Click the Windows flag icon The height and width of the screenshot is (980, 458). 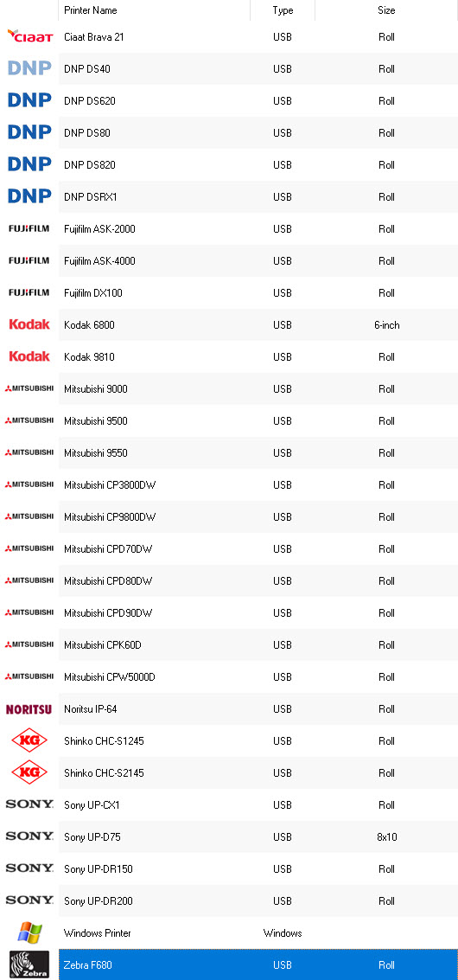pyautogui.click(x=29, y=932)
